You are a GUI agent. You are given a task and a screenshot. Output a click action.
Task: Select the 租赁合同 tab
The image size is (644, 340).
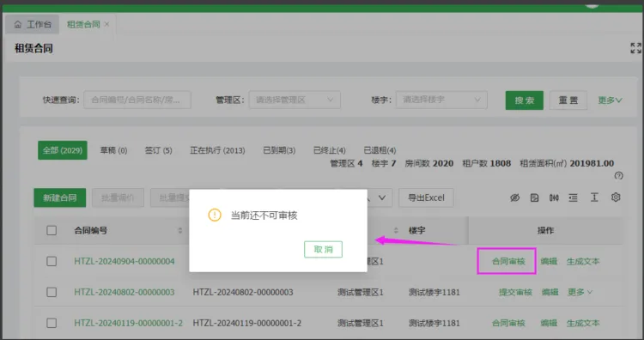83,25
